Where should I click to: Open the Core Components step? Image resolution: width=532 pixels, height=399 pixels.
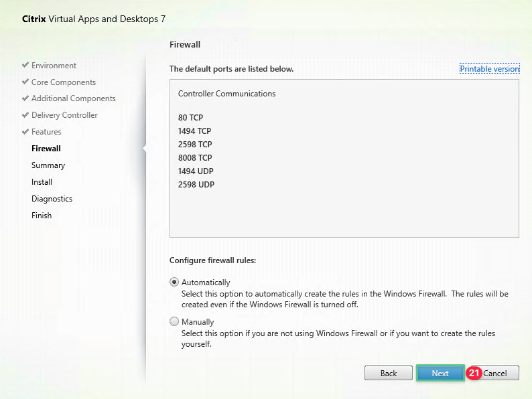click(x=64, y=82)
